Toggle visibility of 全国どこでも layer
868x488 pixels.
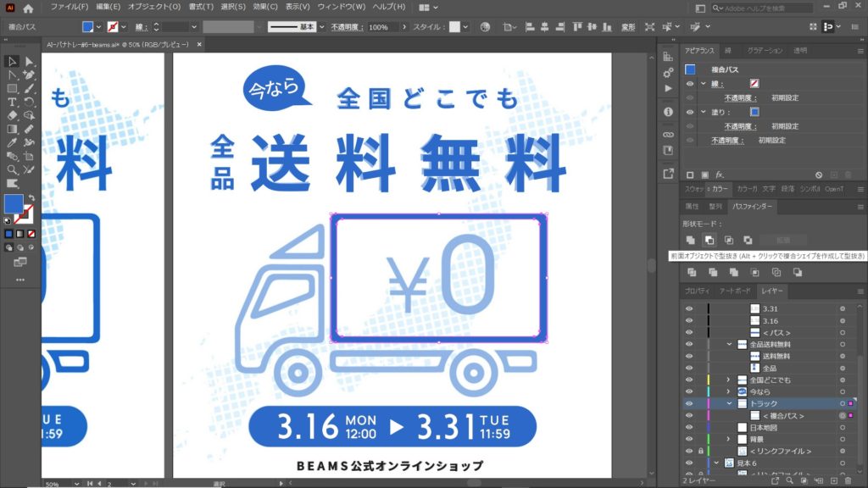689,380
